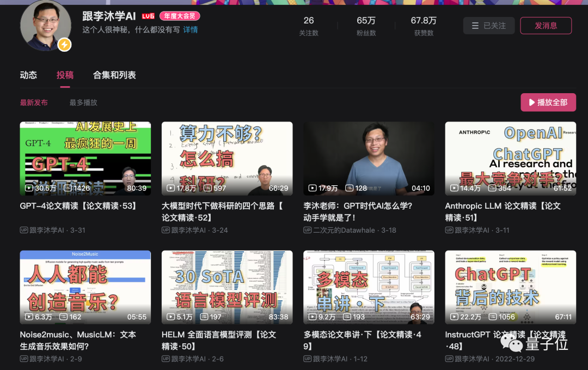588x370 pixels.
Task: Open video title GPT-4论文精读
Action: tap(78, 206)
